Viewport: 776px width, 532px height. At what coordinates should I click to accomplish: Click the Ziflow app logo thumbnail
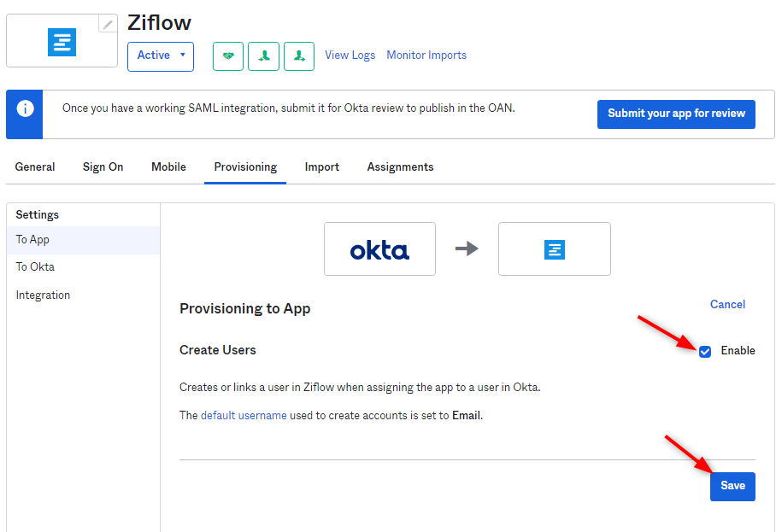click(x=62, y=42)
